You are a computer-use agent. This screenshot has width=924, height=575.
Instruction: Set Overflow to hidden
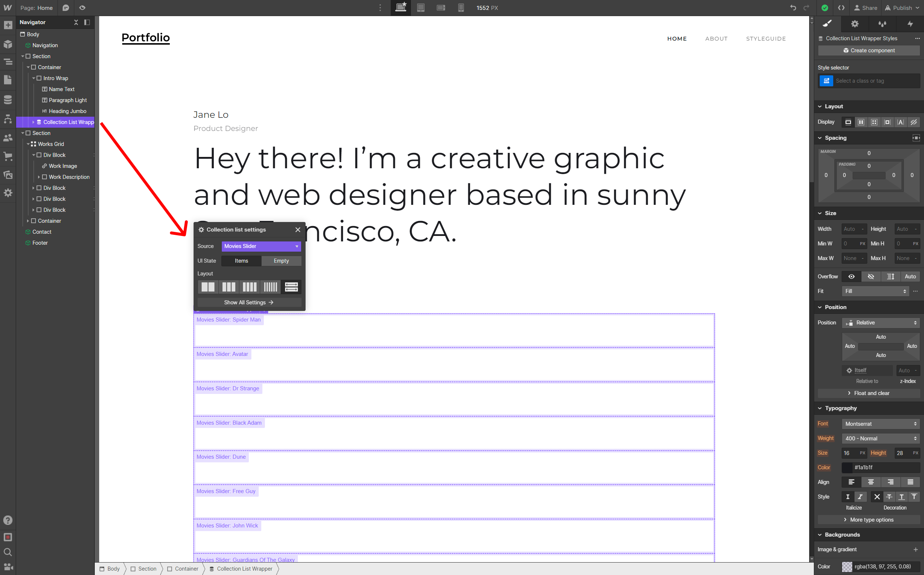point(871,277)
